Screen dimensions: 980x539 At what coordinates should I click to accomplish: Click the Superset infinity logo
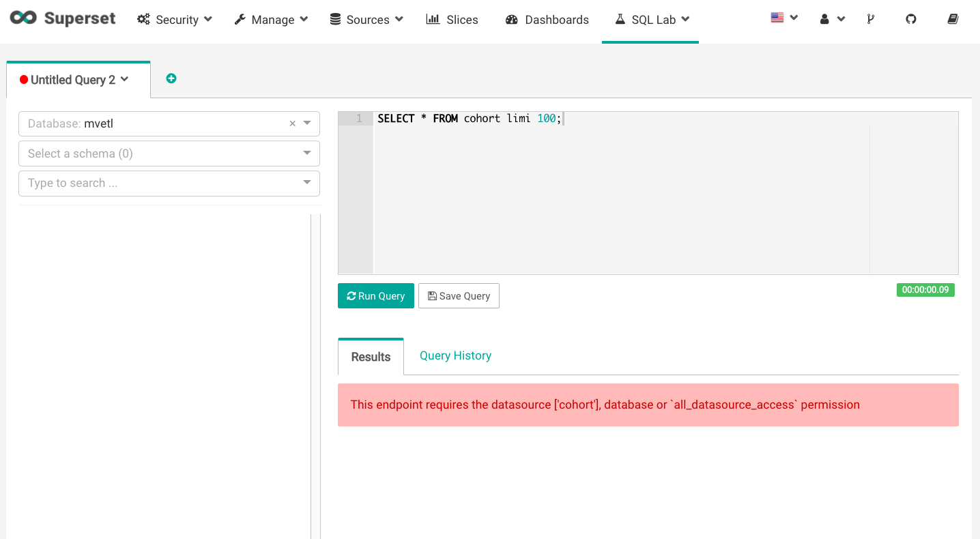[x=23, y=18]
